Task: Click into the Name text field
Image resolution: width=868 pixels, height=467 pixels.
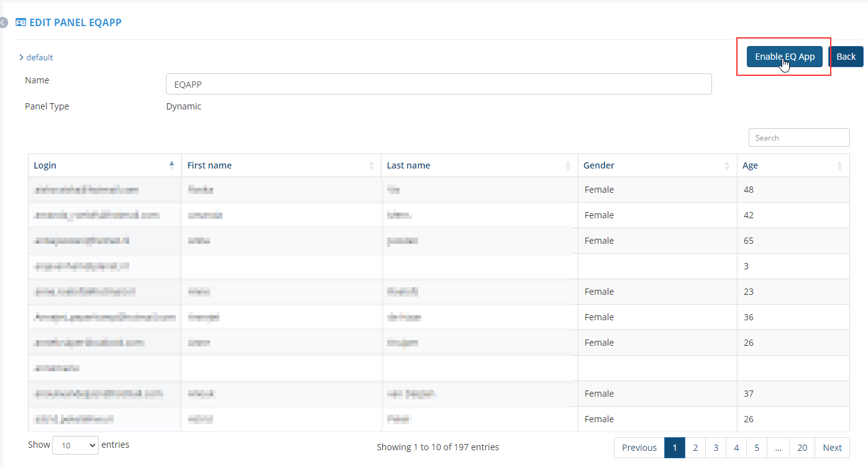Action: pos(438,84)
